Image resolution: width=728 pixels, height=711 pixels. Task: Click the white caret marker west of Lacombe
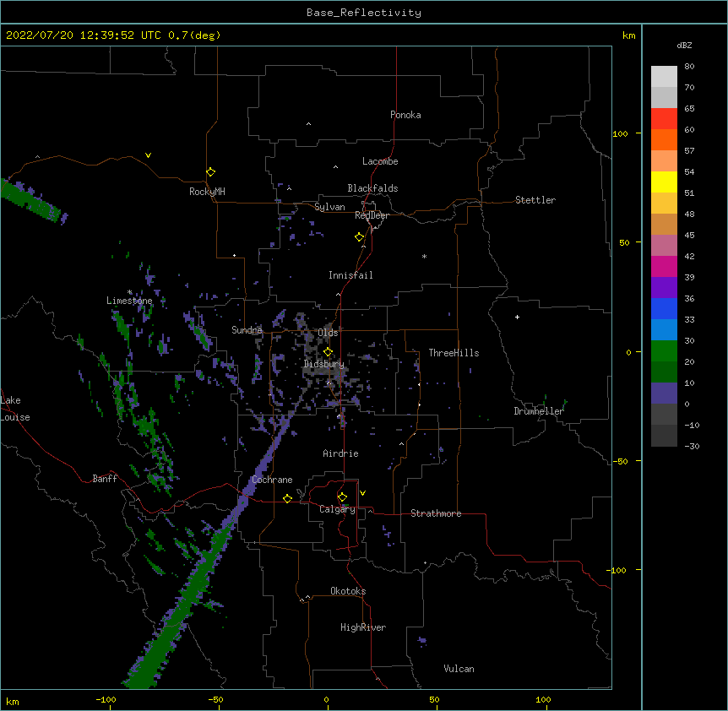point(335,166)
